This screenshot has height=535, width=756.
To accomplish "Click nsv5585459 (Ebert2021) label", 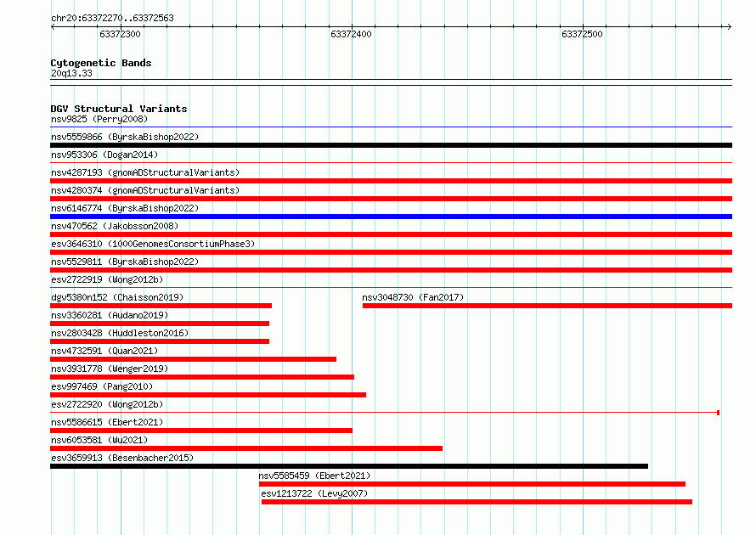I will [314, 476].
